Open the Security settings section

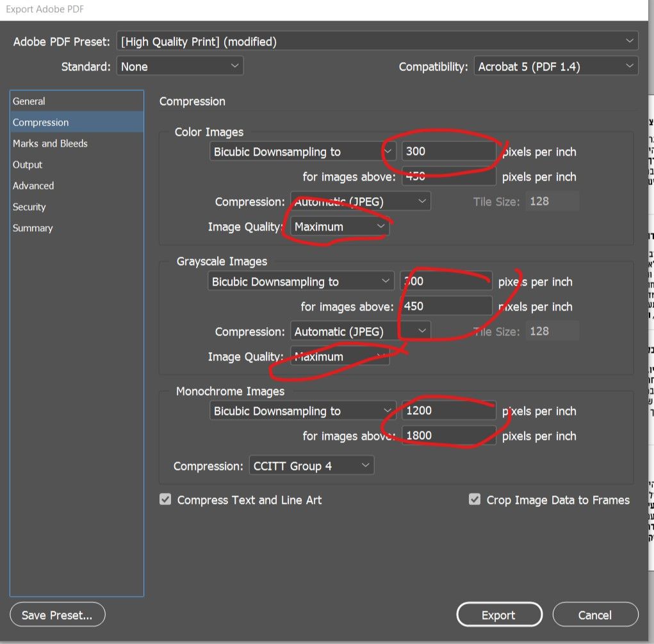tap(29, 207)
